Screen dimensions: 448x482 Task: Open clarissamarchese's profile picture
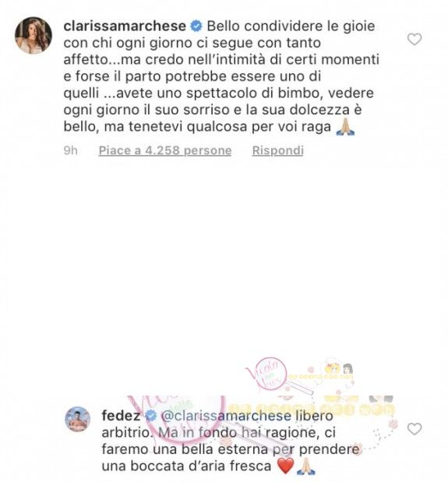(34, 35)
